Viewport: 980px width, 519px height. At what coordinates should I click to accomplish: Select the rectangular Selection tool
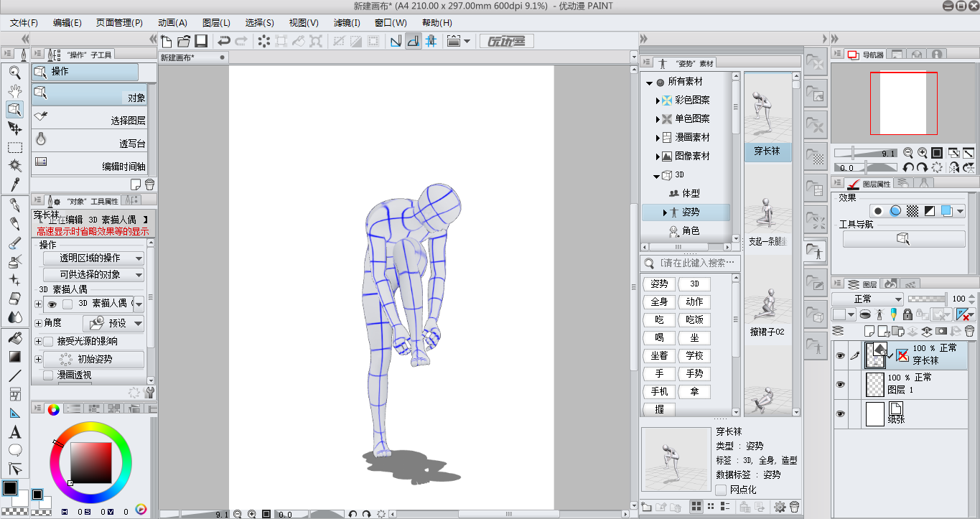(14, 147)
